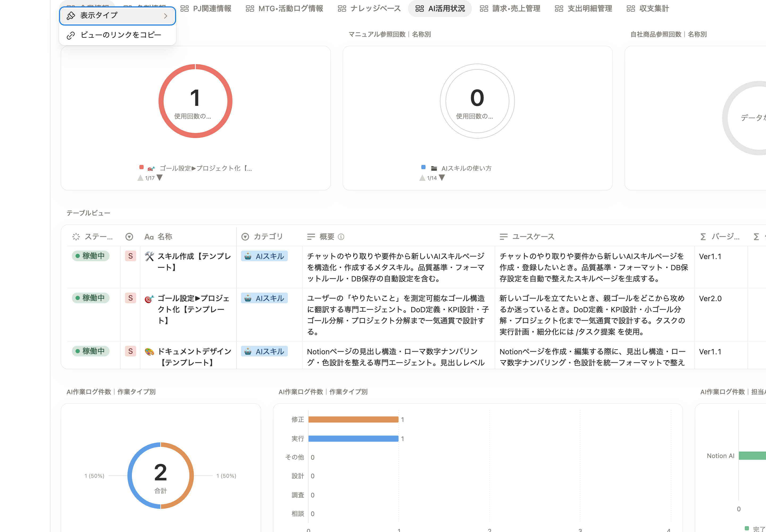Click the ステー... status column header
The width and height of the screenshot is (766, 532).
tap(93, 237)
